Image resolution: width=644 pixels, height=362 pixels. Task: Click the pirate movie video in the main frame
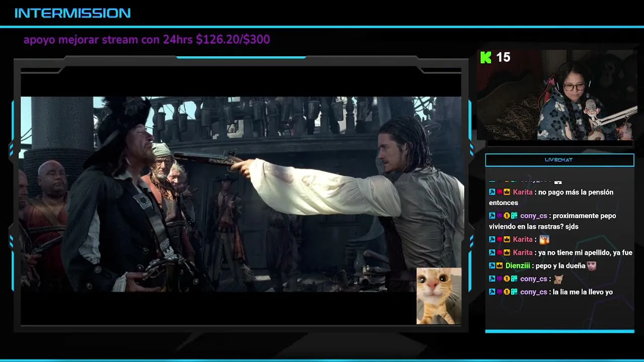pos(240,194)
